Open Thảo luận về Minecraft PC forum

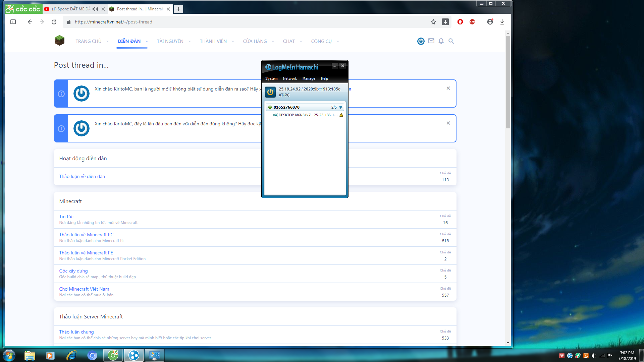coord(86,235)
